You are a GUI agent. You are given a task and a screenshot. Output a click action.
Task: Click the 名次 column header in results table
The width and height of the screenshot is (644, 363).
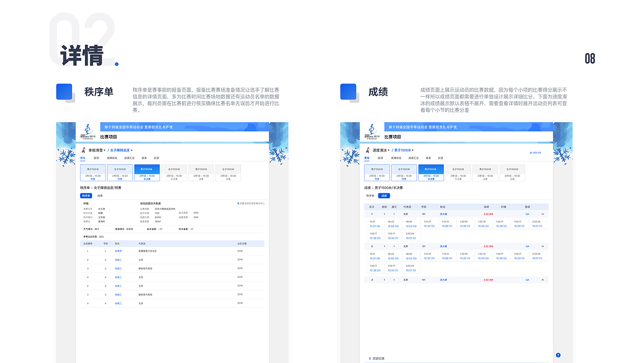372,206
